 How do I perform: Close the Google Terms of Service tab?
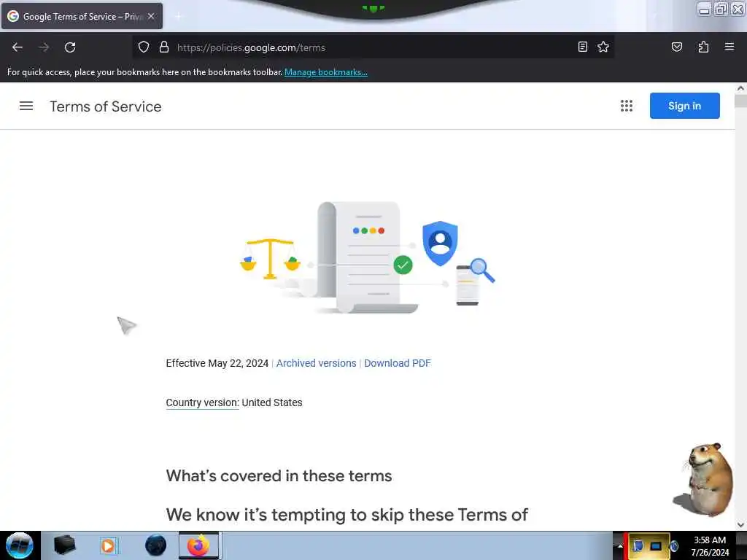pyautogui.click(x=151, y=16)
